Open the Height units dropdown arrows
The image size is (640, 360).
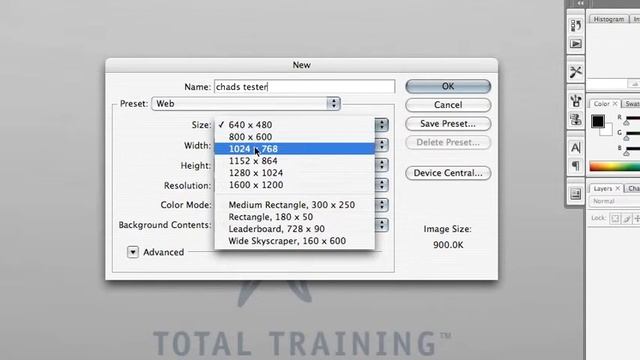point(382,165)
